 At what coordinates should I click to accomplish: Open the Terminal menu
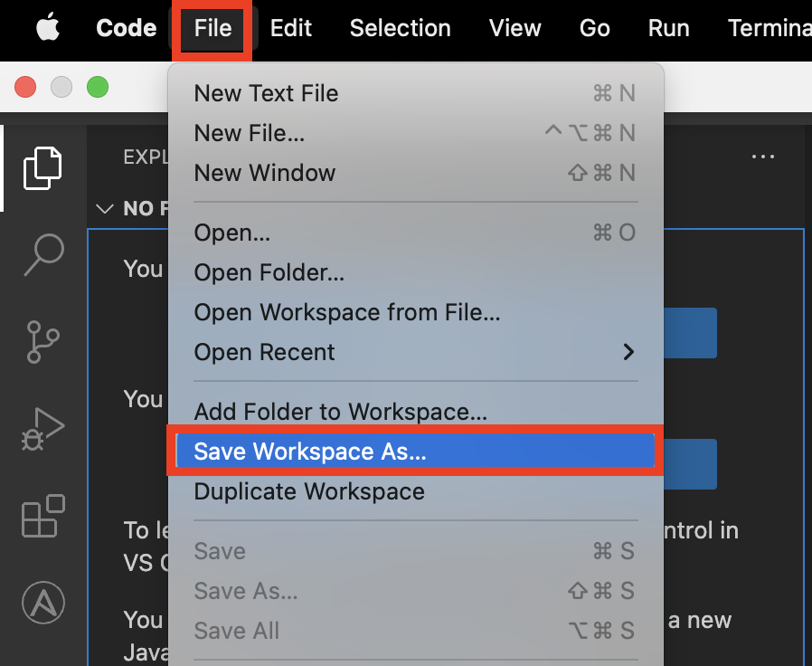point(770,28)
